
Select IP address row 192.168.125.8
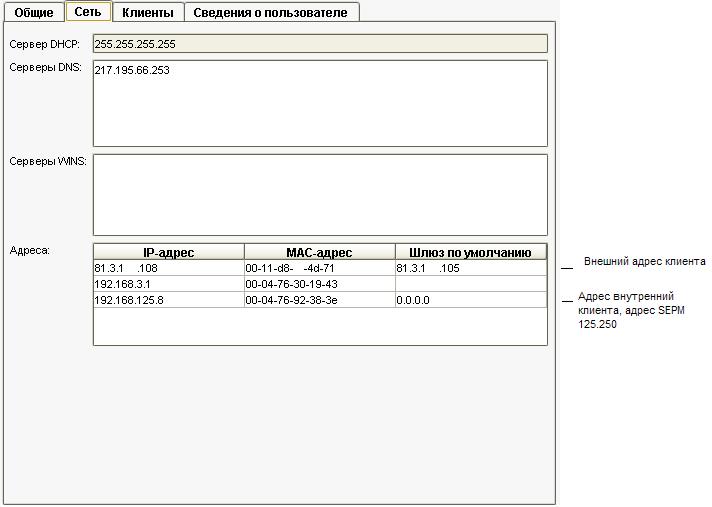coord(168,300)
